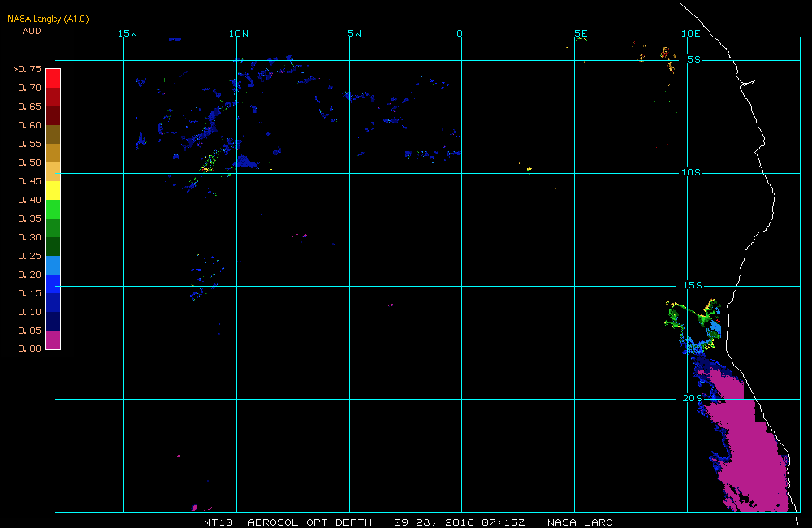The width and height of the screenshot is (812, 528).
Task: Select the '09 28, 2016 07:15Z' timestamp
Action: point(460,522)
